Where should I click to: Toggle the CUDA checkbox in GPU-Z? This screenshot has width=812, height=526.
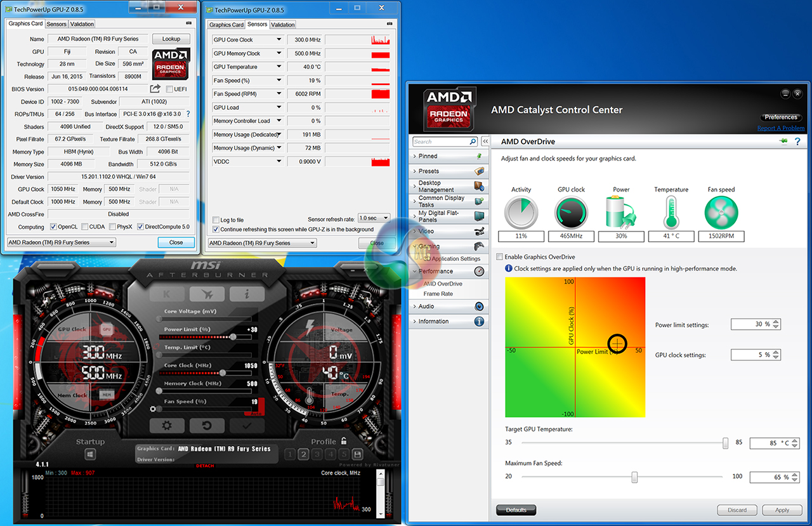pyautogui.click(x=84, y=227)
